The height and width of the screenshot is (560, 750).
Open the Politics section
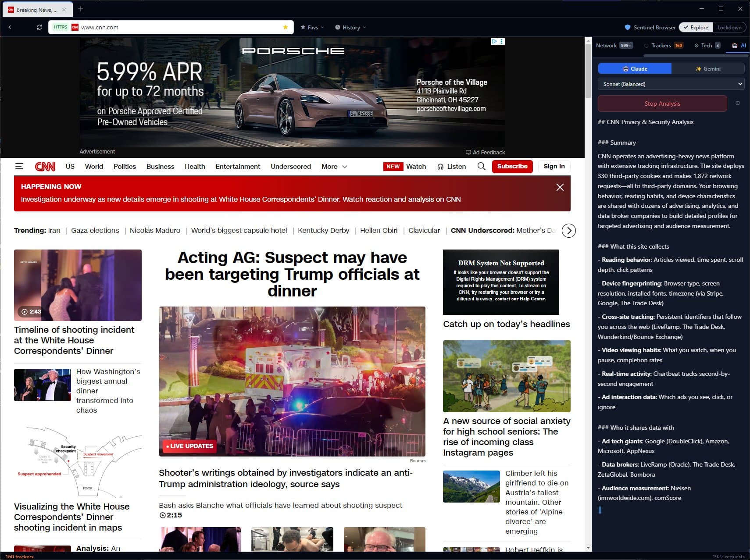(x=125, y=167)
